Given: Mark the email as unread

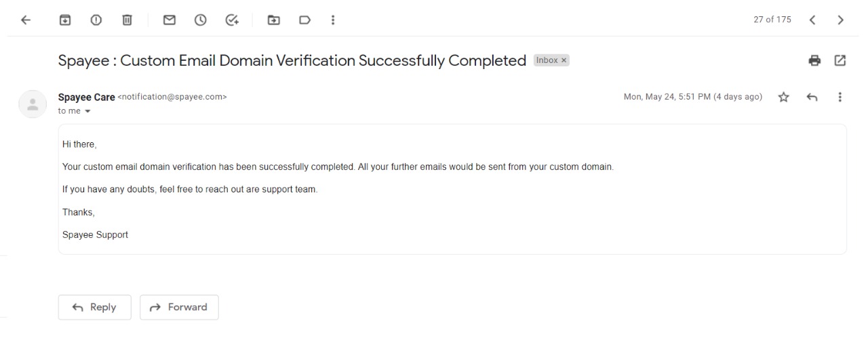Looking at the screenshot, I should point(170,20).
